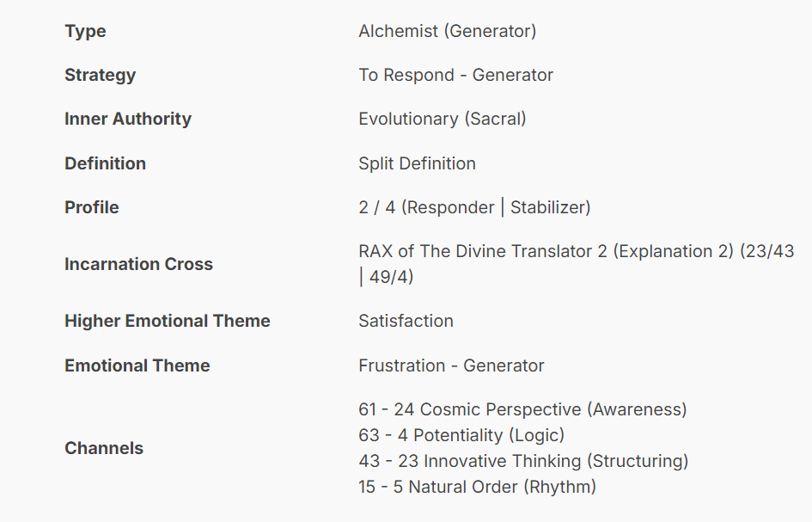Select the To Respond - Generator text
812x522 pixels.
[x=455, y=75]
